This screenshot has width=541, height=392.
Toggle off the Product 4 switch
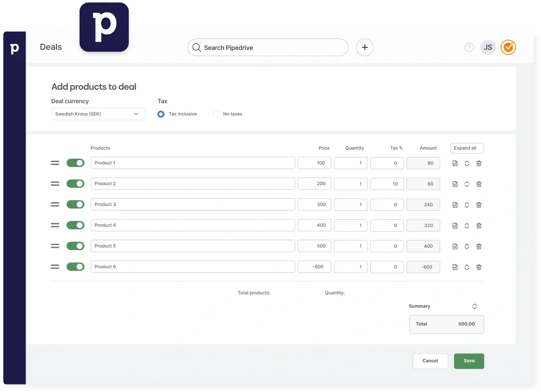coord(75,225)
